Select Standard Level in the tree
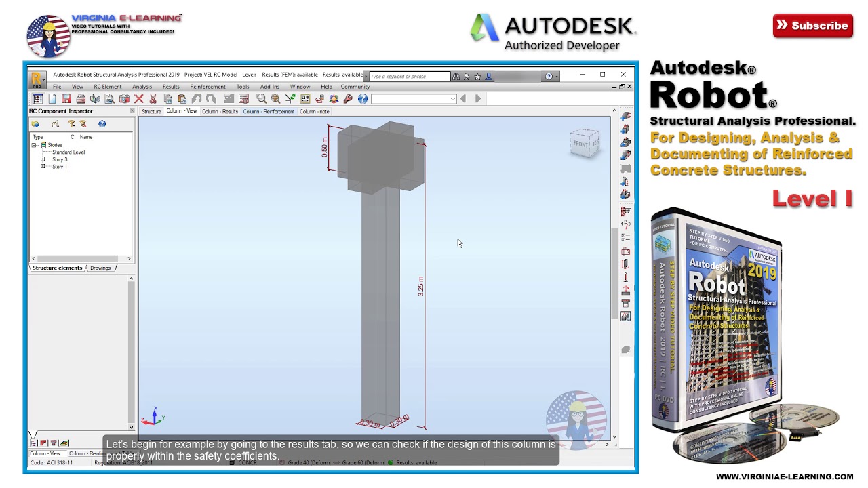868x488 pixels. (x=68, y=152)
